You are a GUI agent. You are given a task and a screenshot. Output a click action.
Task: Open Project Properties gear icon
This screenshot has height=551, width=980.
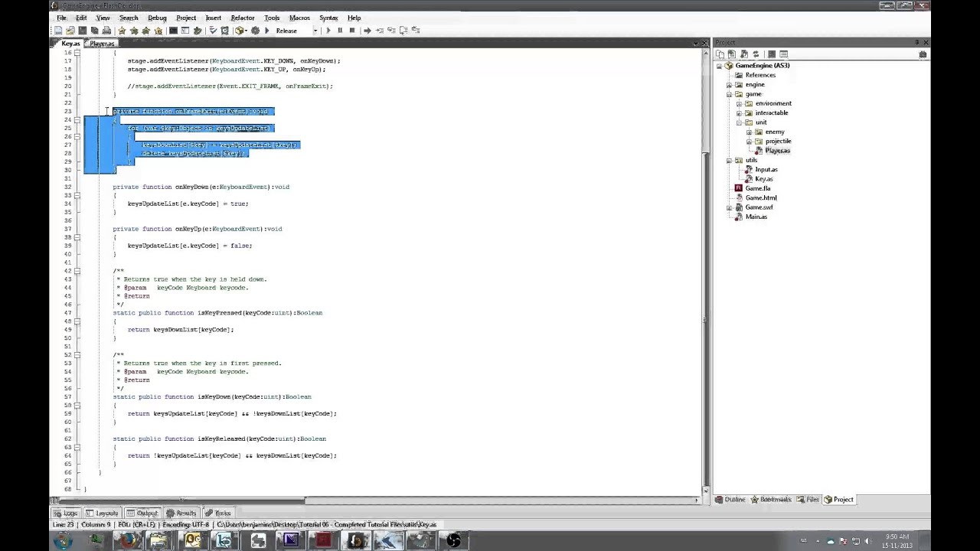[255, 31]
